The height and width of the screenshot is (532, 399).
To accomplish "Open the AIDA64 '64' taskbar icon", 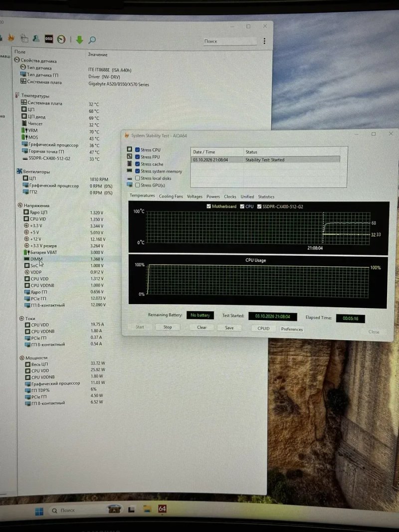I will 162,509.
